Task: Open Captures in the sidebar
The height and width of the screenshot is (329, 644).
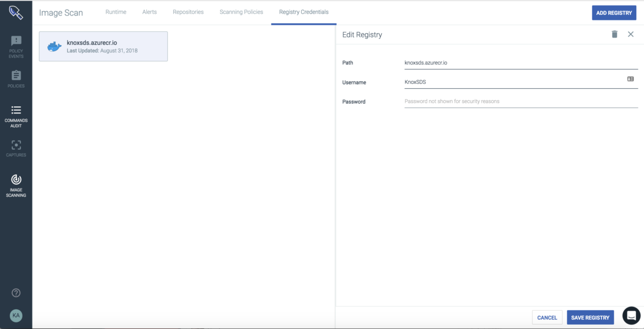Action: [16, 148]
